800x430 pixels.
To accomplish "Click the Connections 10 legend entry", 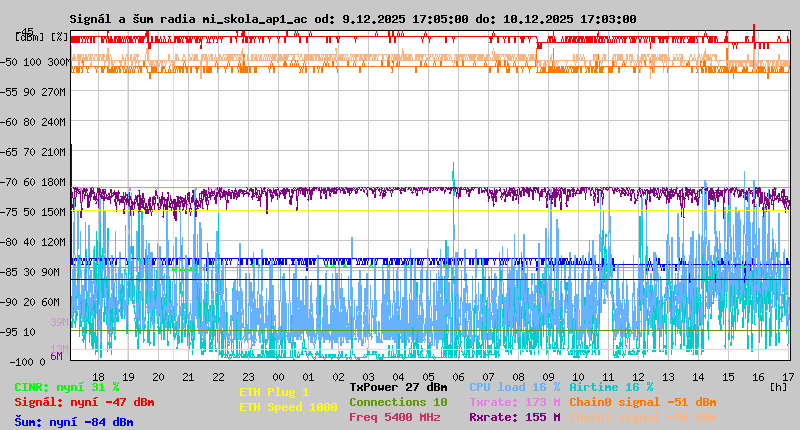I will click(x=398, y=402).
